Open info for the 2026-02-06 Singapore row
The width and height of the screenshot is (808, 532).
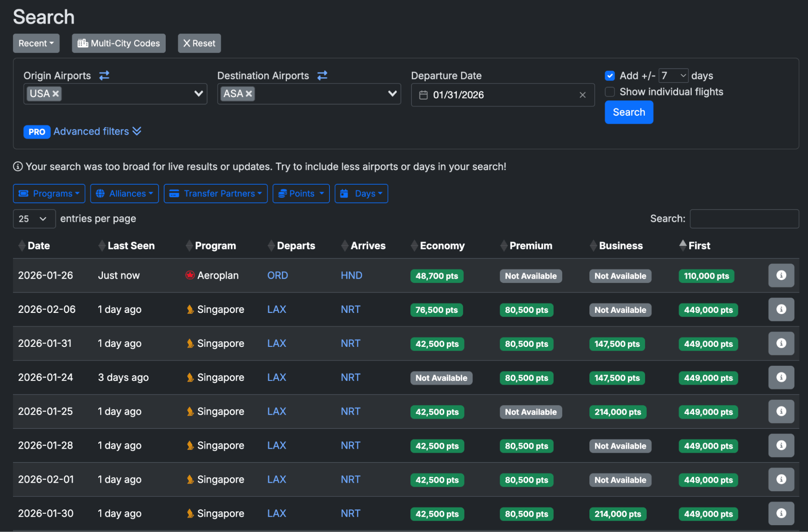coord(781,310)
